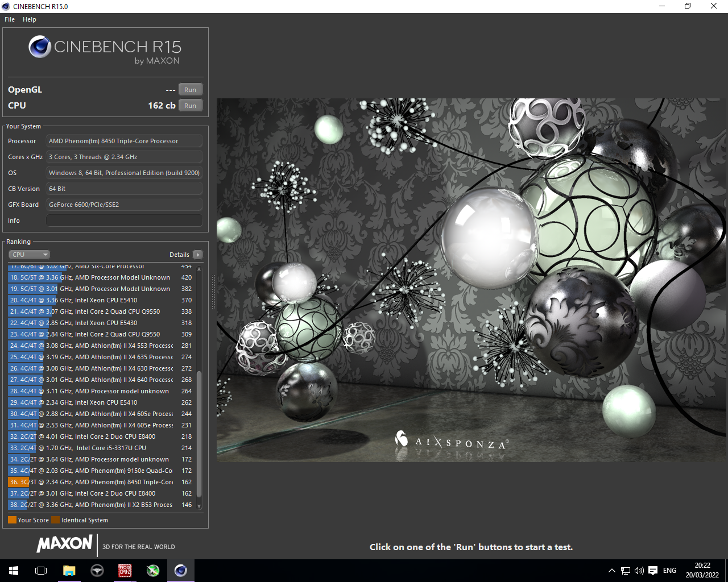Screen dimensions: 728x582
Task: Select ranking row 19 scoring 382
Action: point(101,289)
